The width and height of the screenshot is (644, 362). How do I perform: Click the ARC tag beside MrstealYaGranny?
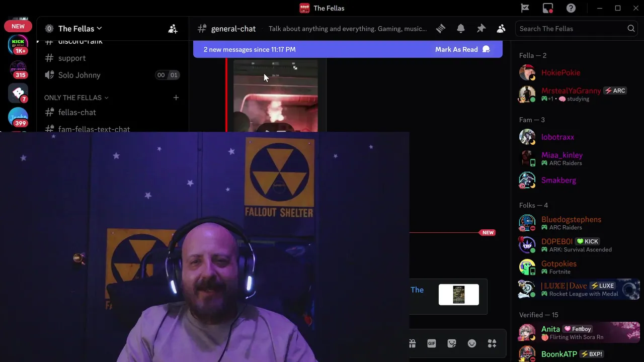(x=615, y=90)
